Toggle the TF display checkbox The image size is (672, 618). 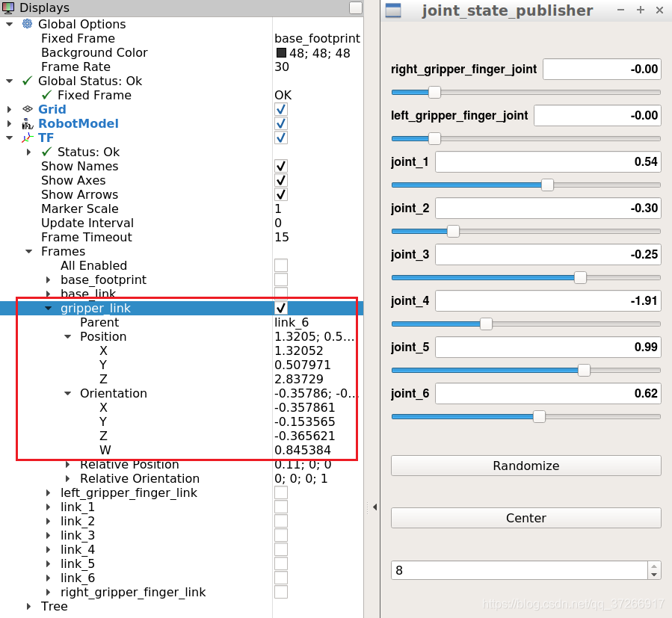tap(281, 137)
